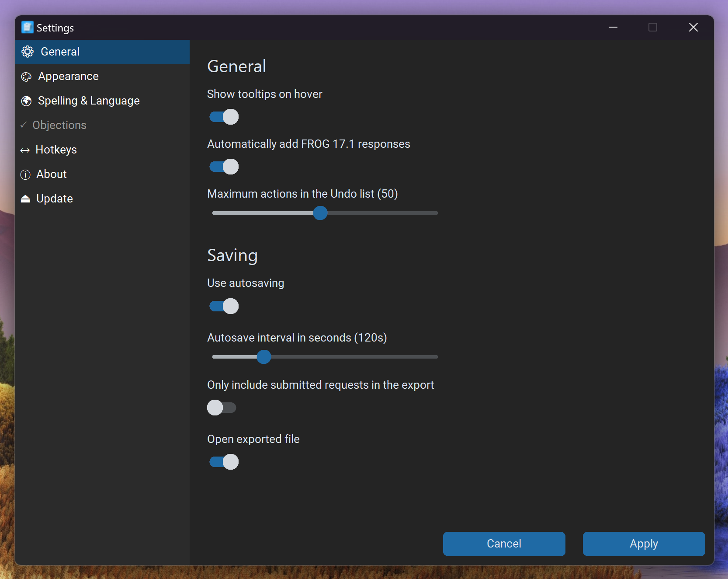Click the gear icon next to General

pyautogui.click(x=28, y=52)
